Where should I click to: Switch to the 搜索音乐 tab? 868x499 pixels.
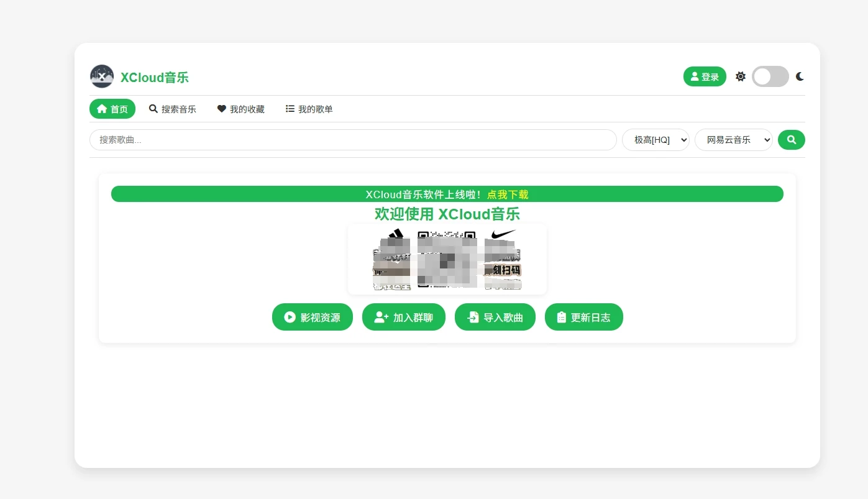coord(173,109)
